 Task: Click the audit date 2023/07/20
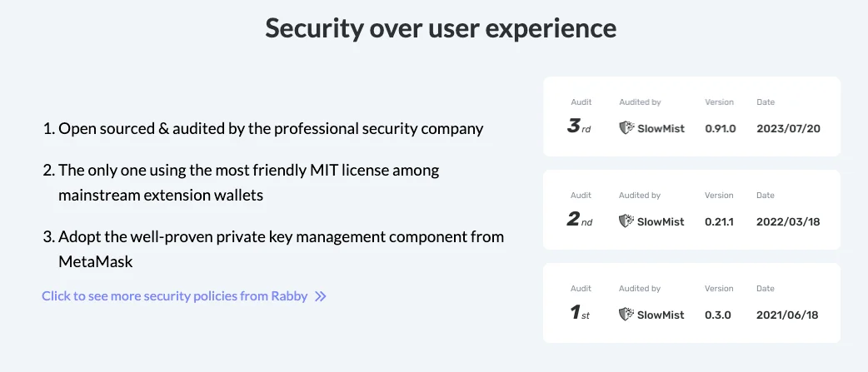[x=788, y=129]
